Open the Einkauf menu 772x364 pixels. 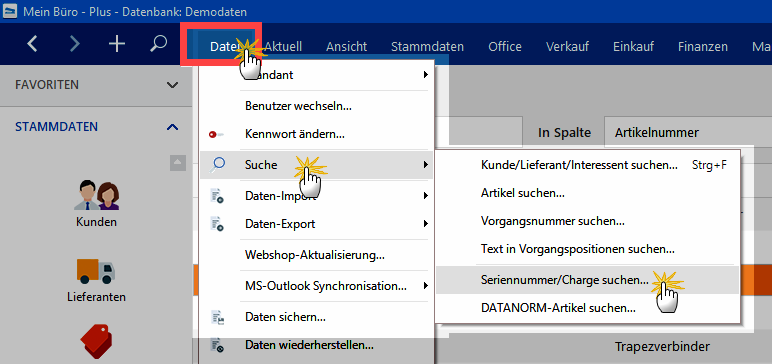633,47
